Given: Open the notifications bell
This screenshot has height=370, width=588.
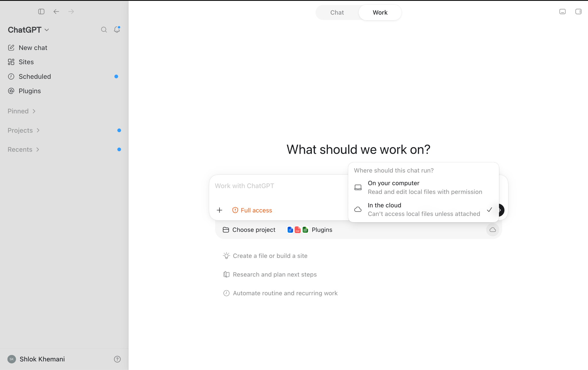Looking at the screenshot, I should coord(117,30).
